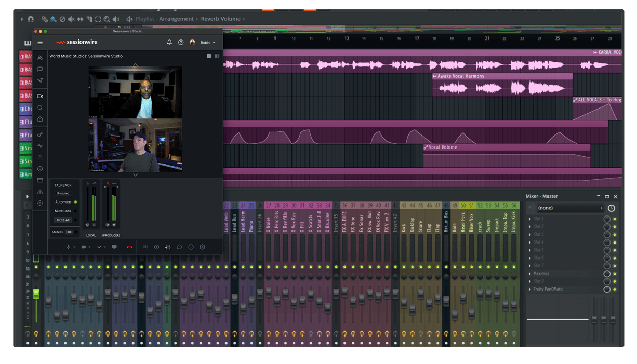Click the slip editing tool icon

click(81, 19)
